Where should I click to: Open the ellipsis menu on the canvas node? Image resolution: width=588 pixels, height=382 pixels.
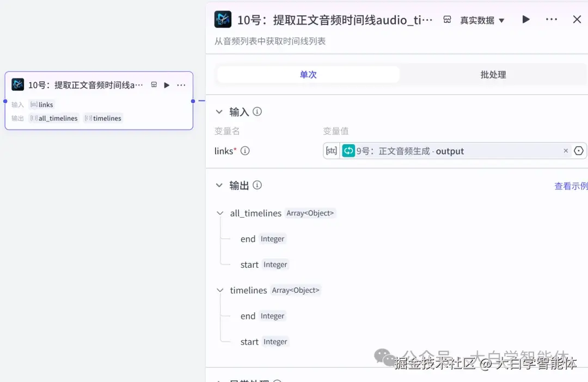(181, 85)
